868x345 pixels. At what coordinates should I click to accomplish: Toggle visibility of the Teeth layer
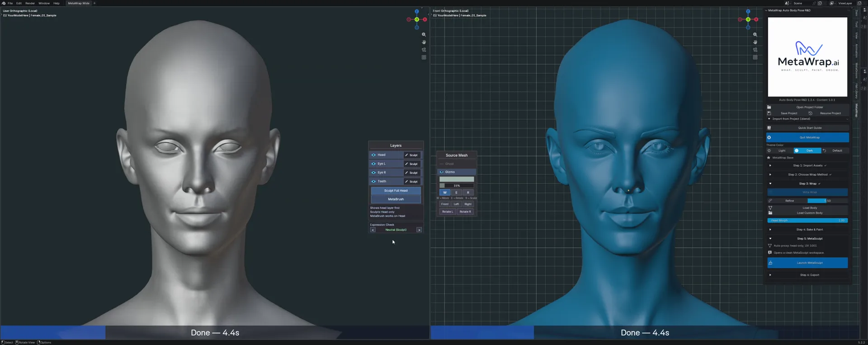tap(373, 182)
